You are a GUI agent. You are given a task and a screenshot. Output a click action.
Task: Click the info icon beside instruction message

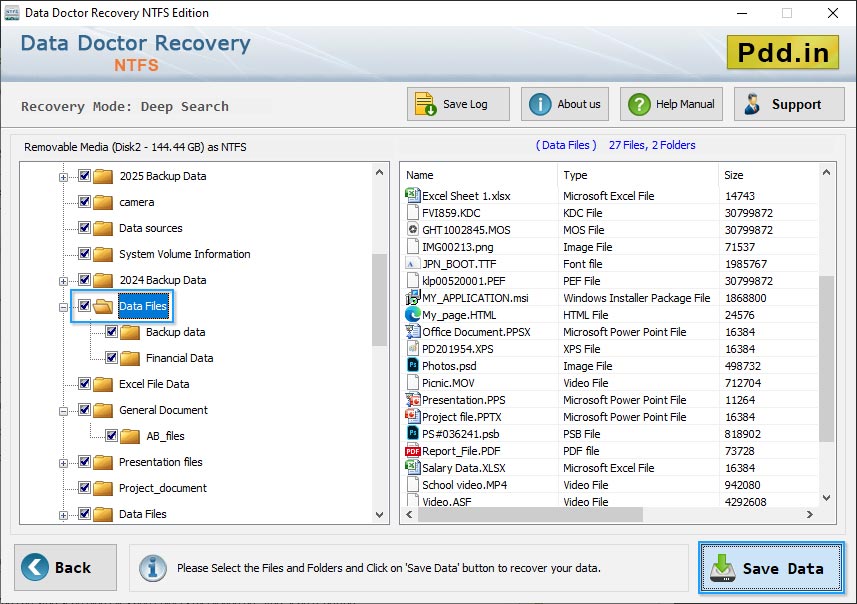pos(152,568)
